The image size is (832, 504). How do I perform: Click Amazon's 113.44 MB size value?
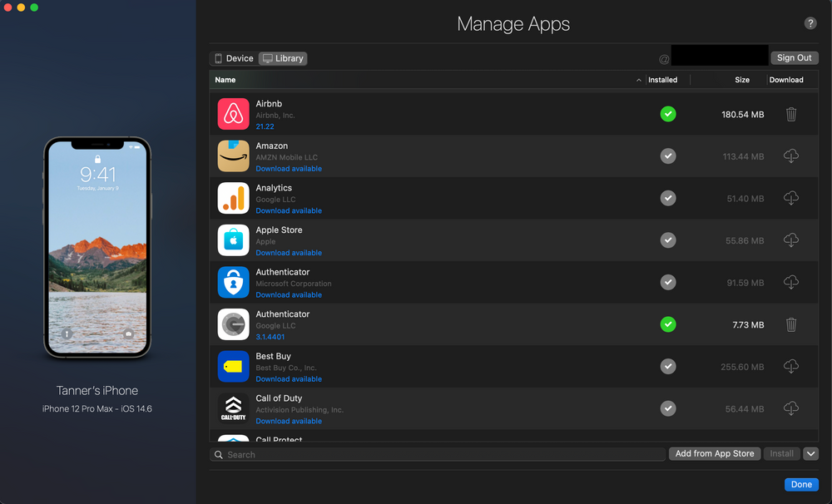[x=743, y=156]
